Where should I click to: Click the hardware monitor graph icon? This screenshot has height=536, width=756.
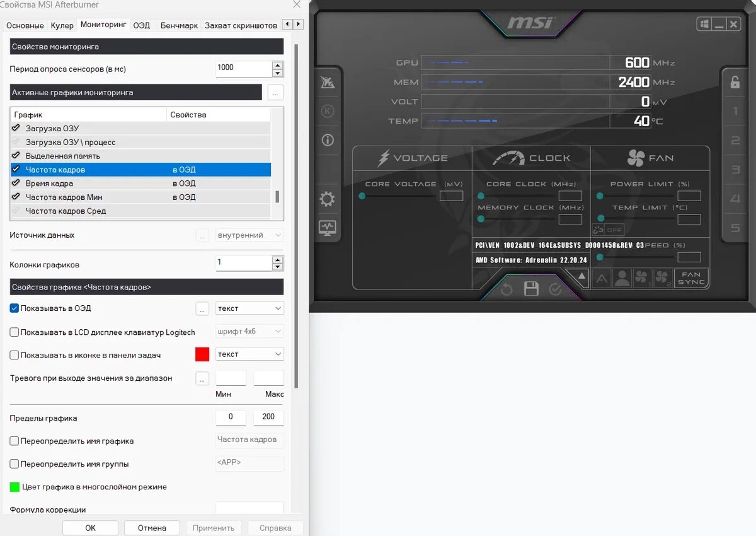pos(328,227)
